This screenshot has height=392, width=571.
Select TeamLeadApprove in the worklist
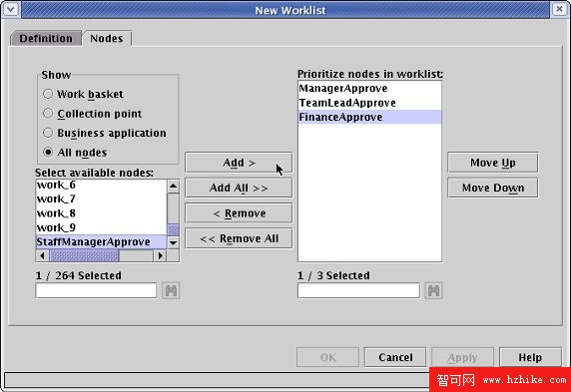369,103
